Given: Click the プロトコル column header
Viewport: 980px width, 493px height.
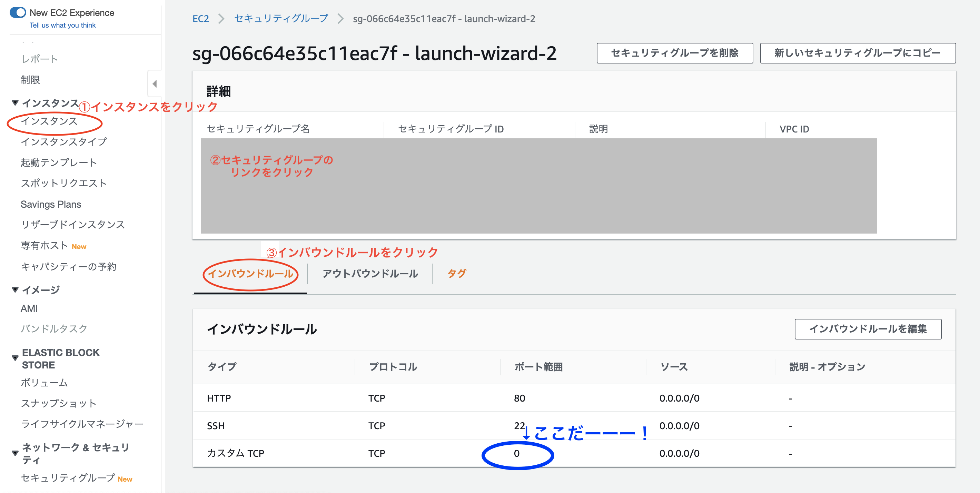Looking at the screenshot, I should click(x=393, y=367).
